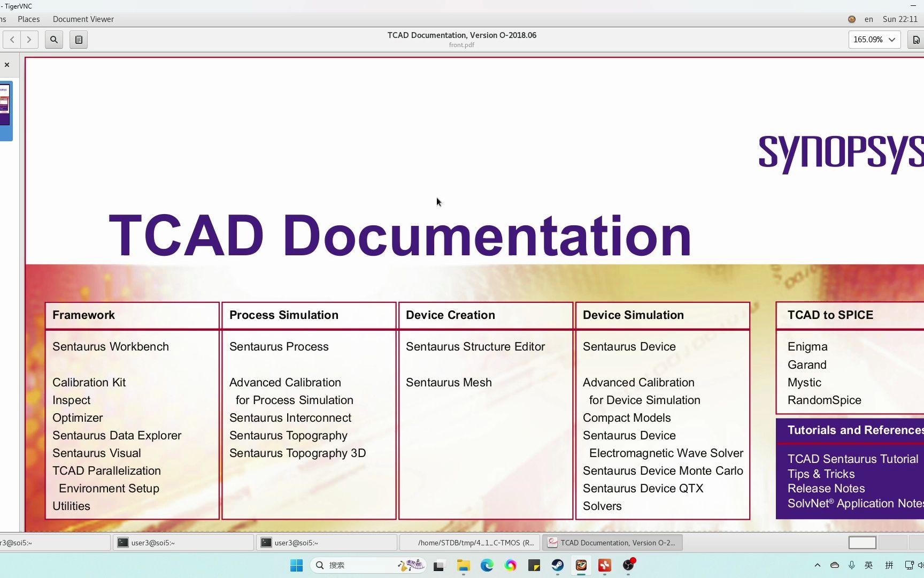
Task: Open the OBS-like icon with red dot
Action: pyautogui.click(x=628, y=565)
